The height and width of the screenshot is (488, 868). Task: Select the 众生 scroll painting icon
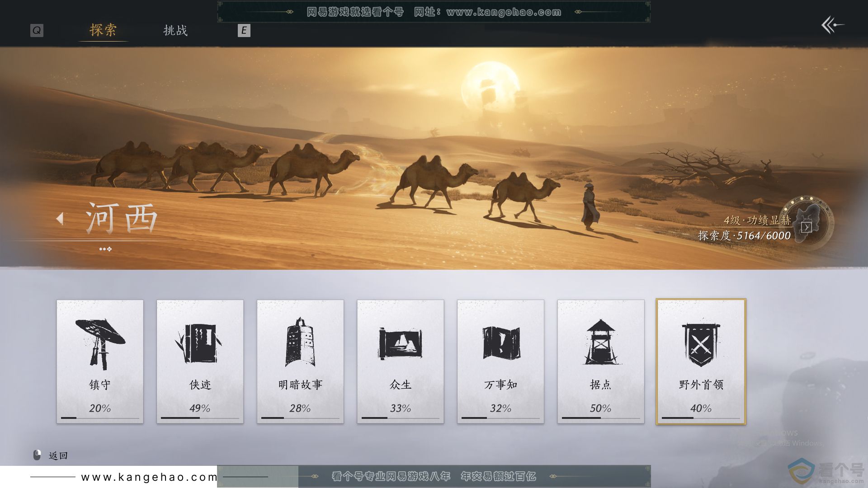pyautogui.click(x=400, y=343)
